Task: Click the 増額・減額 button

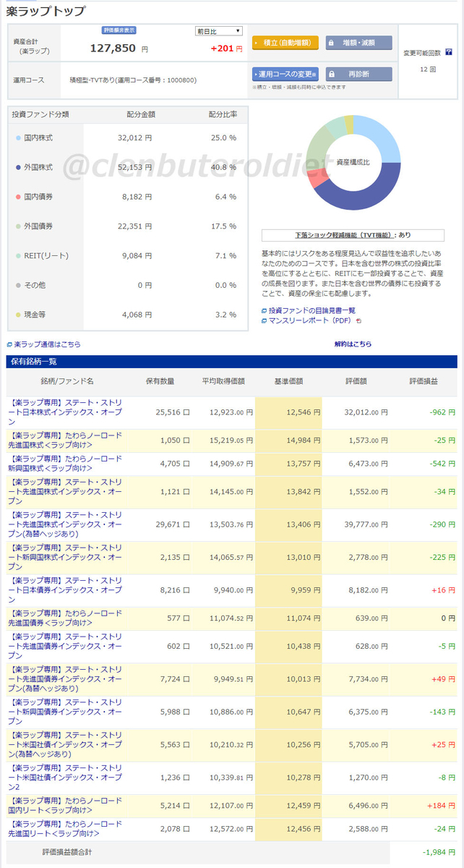Action: click(x=358, y=43)
